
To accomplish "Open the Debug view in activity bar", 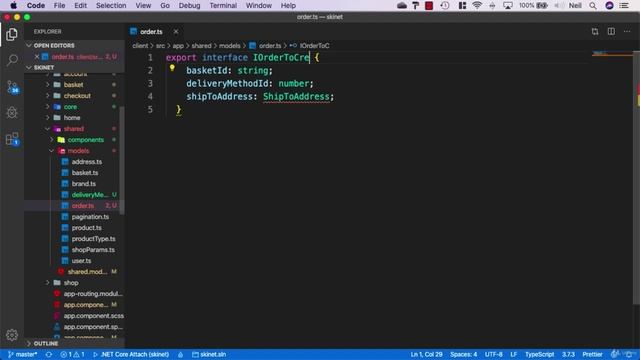I will [12, 113].
